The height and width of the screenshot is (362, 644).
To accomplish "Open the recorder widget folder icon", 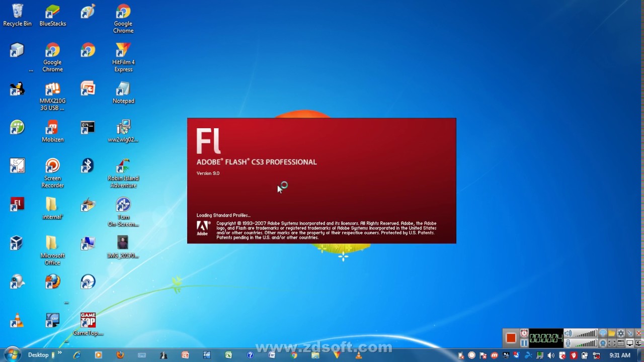I will (x=612, y=333).
